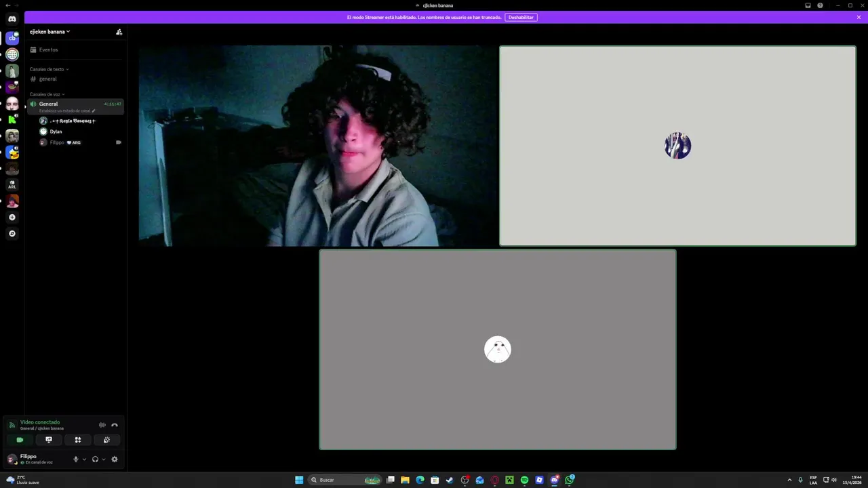Viewport: 868px width, 488px height.
Task: Explore discoverable servers compass icon
Action: (x=12, y=233)
